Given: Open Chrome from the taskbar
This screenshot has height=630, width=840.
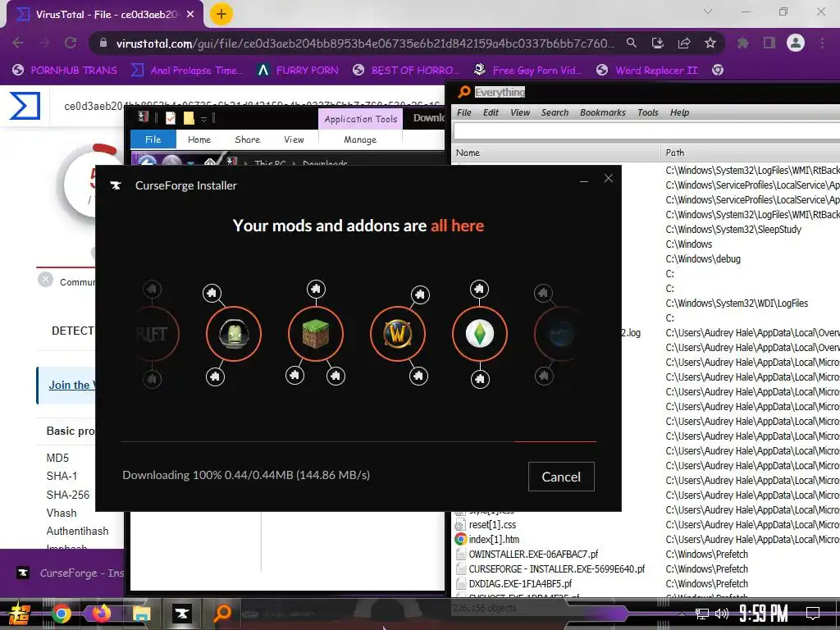Looking at the screenshot, I should [61, 614].
